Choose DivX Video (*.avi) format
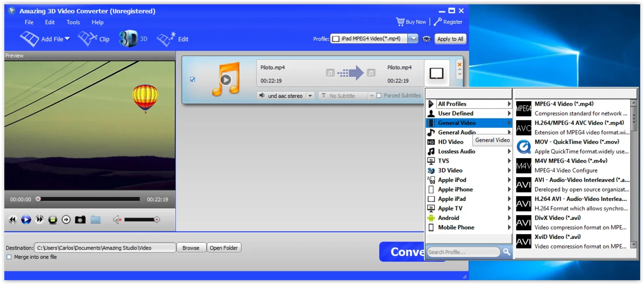Image resolution: width=644 pixels, height=284 pixels. pos(573,223)
